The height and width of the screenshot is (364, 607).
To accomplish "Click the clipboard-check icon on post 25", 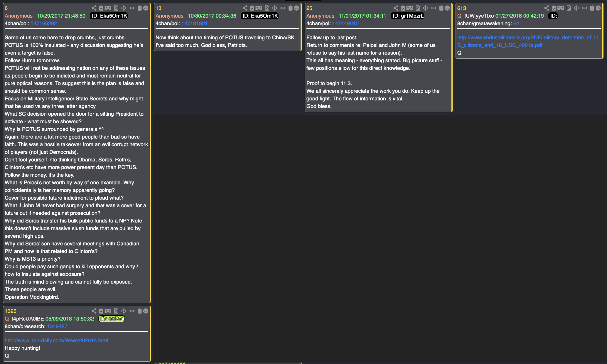I will 403,8.
